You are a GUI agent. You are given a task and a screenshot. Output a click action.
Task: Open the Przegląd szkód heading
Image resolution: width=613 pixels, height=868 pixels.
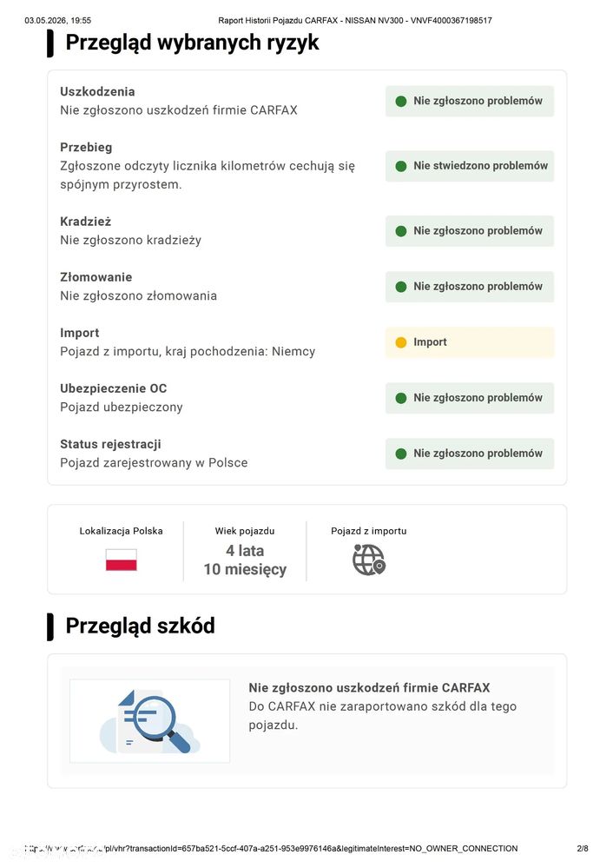(x=140, y=626)
